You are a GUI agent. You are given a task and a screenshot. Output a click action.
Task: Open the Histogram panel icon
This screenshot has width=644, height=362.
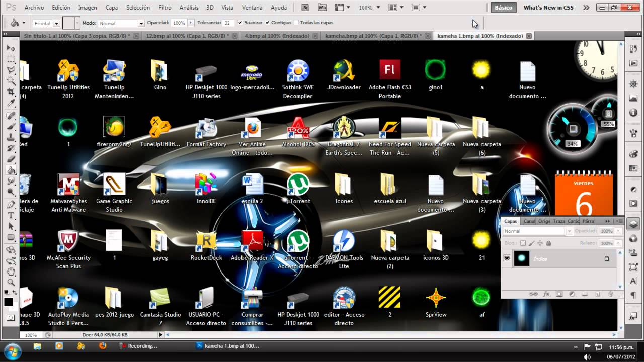633,98
